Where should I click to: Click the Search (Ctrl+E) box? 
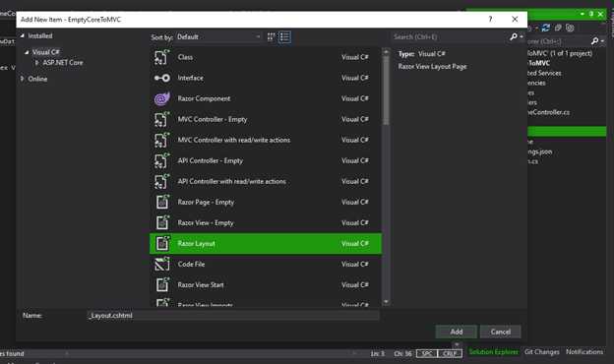[x=451, y=36]
